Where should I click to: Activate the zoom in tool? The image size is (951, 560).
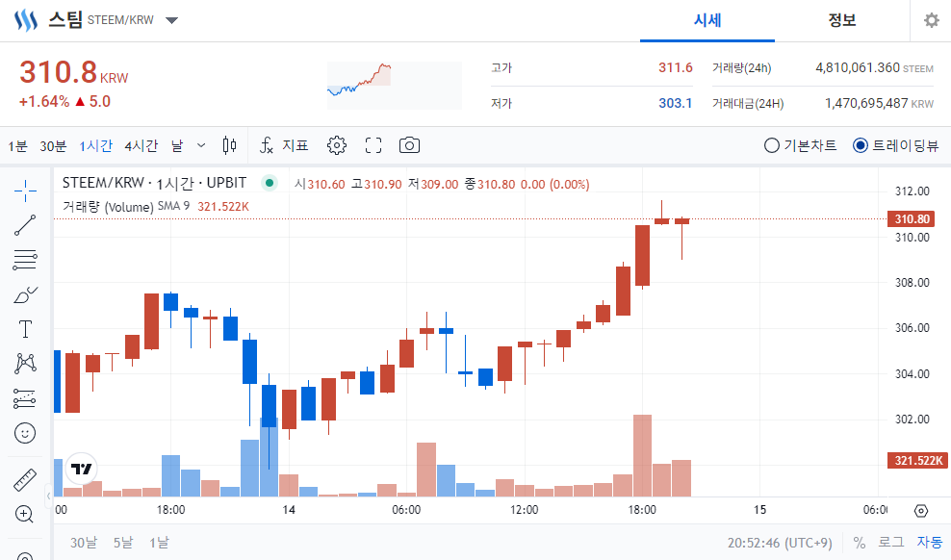click(x=25, y=515)
